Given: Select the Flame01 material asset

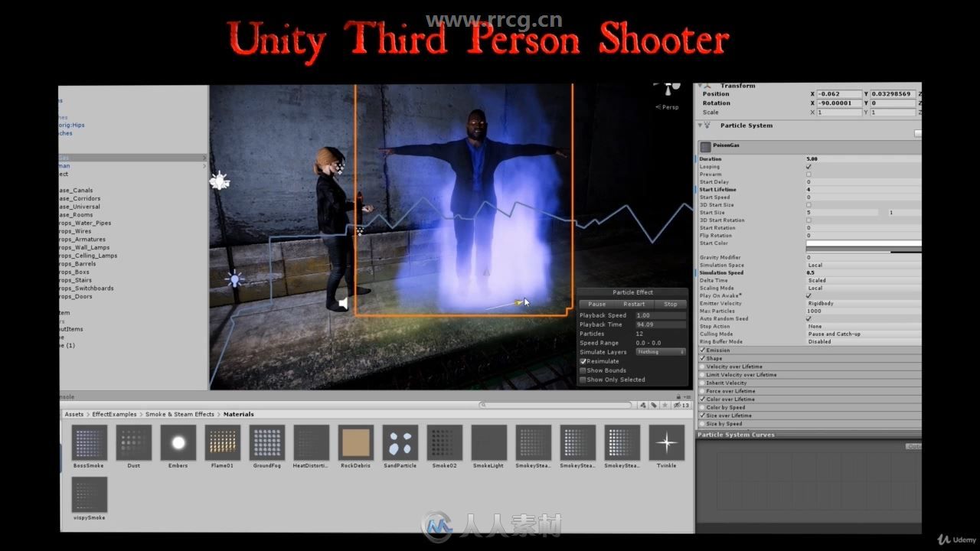Looking at the screenshot, I should click(x=223, y=443).
